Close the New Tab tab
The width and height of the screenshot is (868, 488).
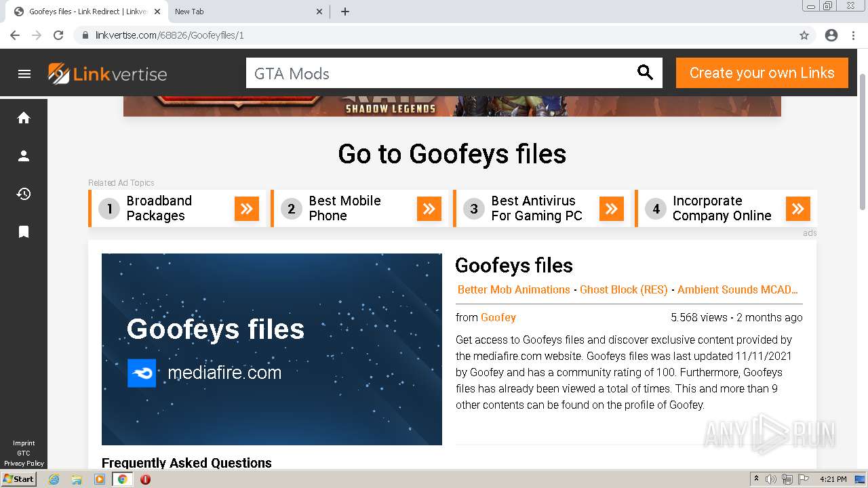tap(319, 12)
